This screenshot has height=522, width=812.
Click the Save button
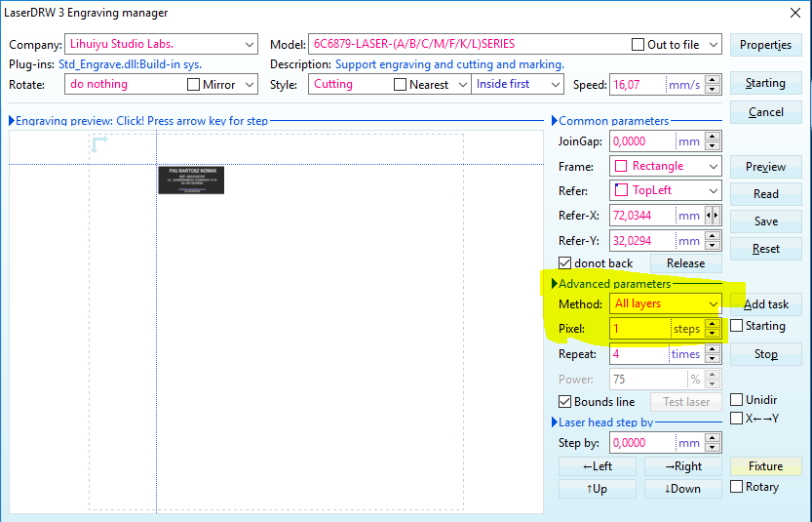pyautogui.click(x=765, y=221)
